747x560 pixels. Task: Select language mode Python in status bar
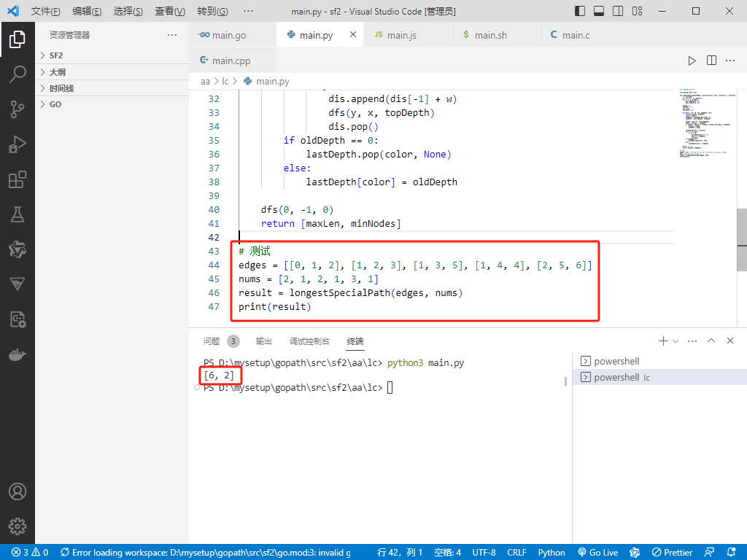point(551,553)
